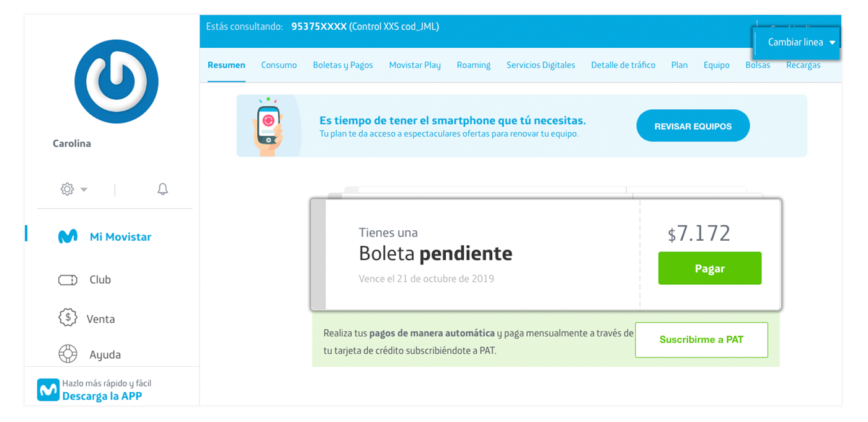Switch to the Consumo tab
The height and width of the screenshot is (422, 868).
tap(279, 65)
